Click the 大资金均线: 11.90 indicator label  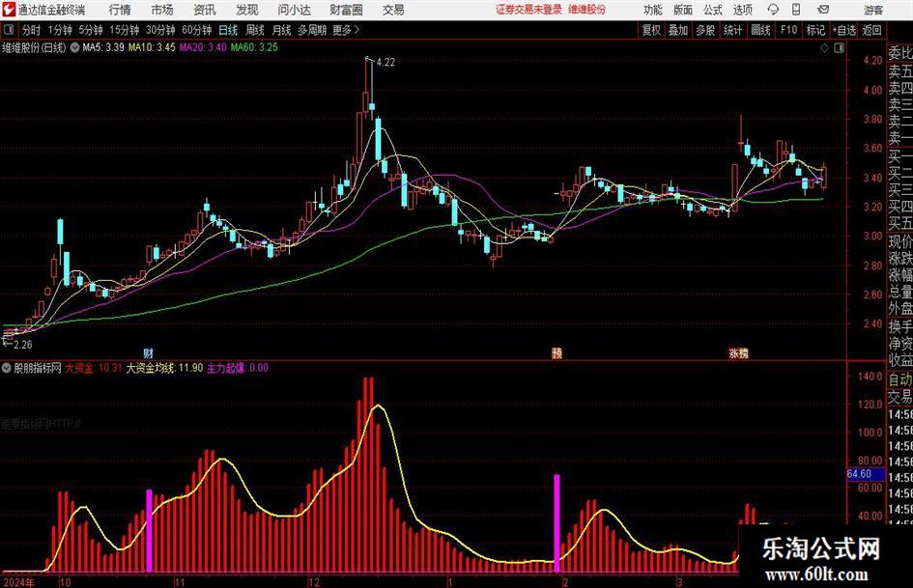point(165,368)
